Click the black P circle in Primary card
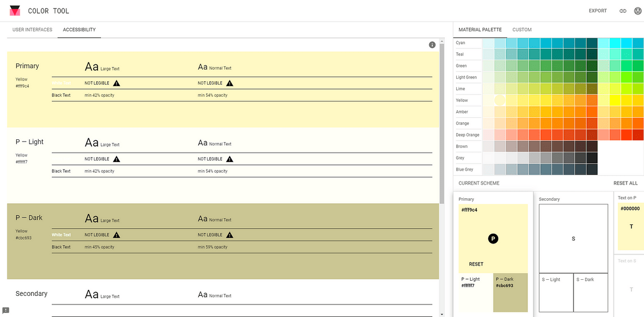Viewport: 644px width, 317px height. 493,239
